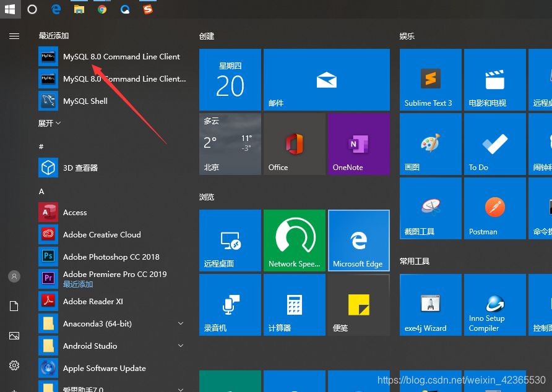Launch the Sublime Text 3 tile
Screen dimensions: 552x392
[431, 80]
